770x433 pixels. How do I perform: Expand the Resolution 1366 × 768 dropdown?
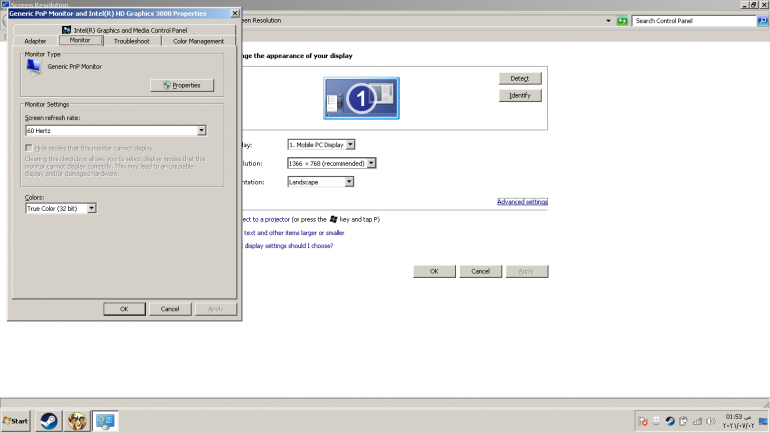[371, 163]
